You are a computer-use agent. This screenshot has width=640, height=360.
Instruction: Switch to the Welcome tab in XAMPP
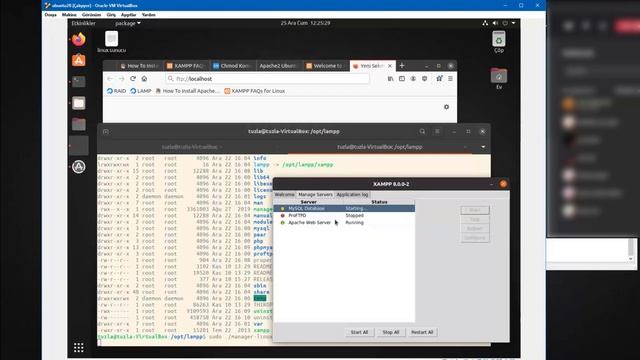(x=284, y=195)
